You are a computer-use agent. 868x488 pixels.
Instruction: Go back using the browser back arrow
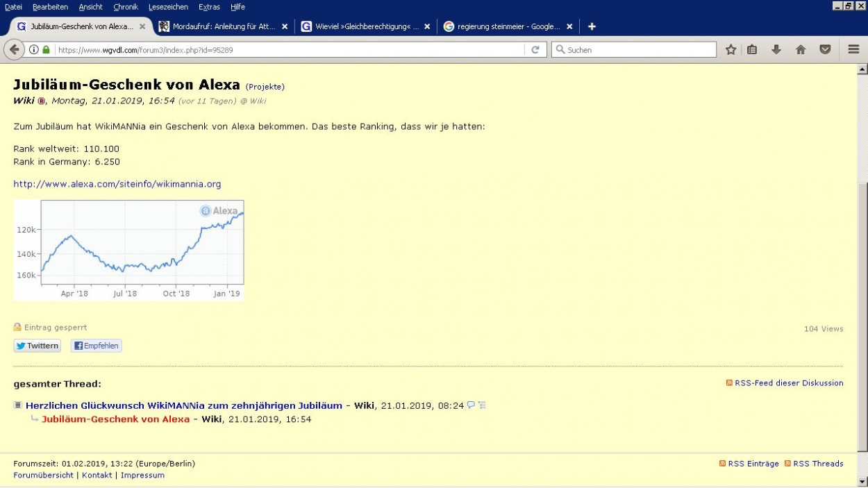(x=14, y=50)
